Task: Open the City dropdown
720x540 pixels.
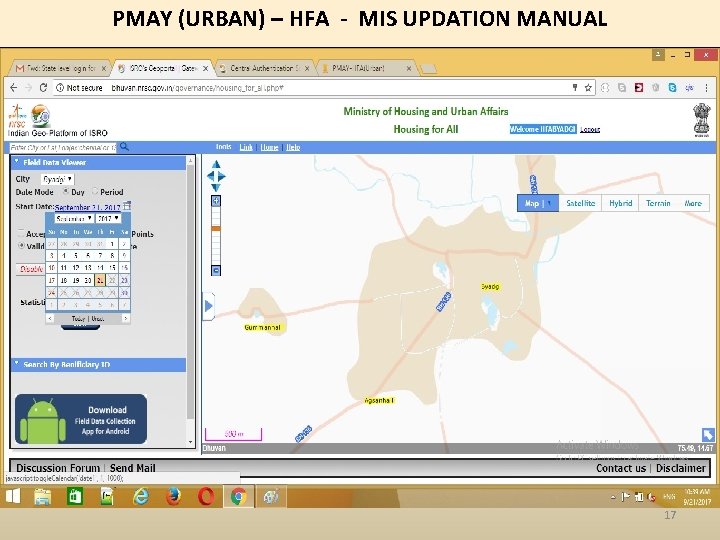Action: [57, 179]
